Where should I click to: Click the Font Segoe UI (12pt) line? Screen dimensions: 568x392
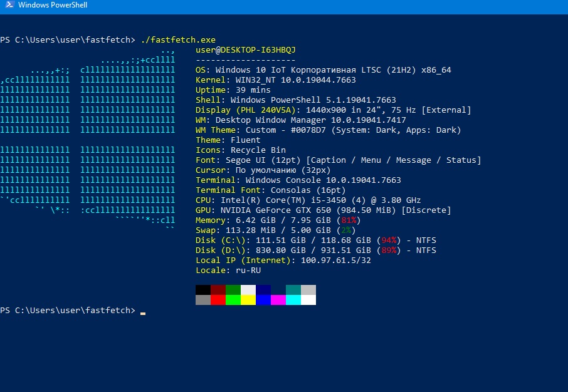pos(339,160)
